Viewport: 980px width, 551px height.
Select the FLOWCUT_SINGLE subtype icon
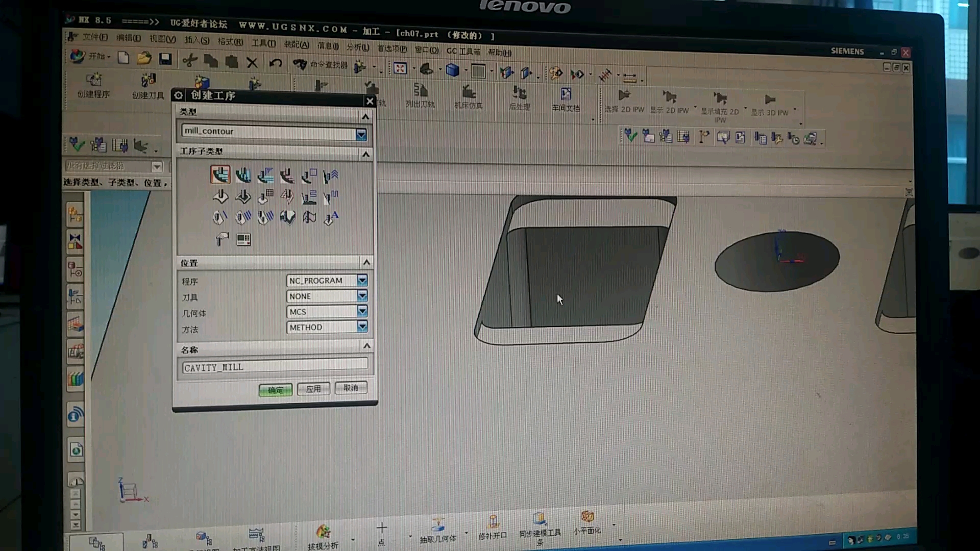[220, 217]
